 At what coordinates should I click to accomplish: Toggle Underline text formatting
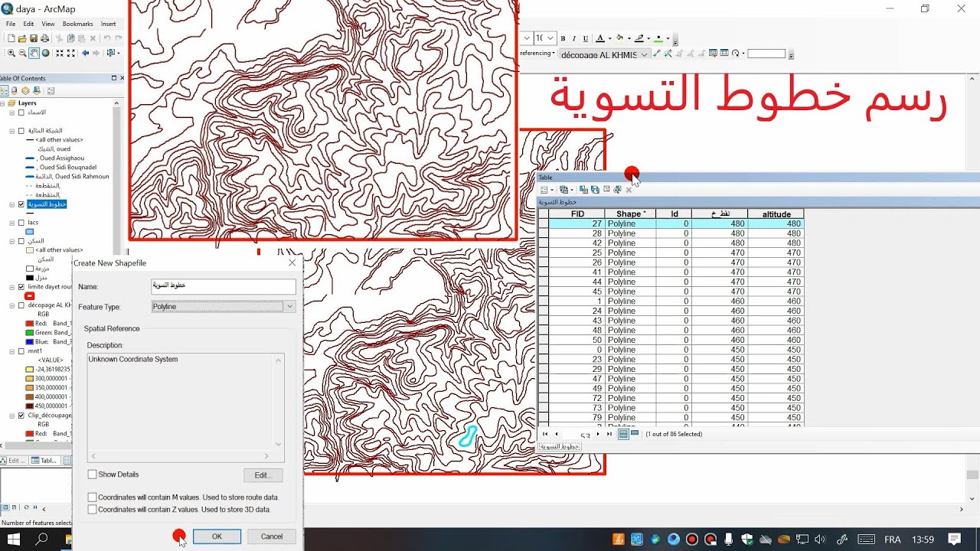point(586,38)
